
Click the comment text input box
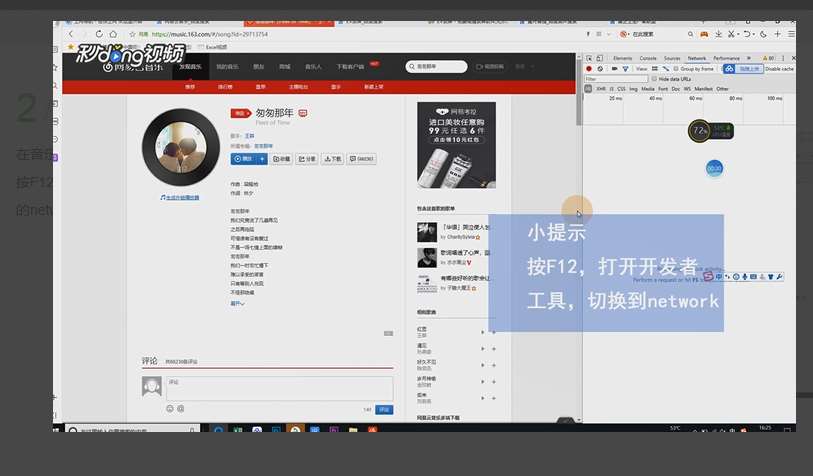point(279,388)
